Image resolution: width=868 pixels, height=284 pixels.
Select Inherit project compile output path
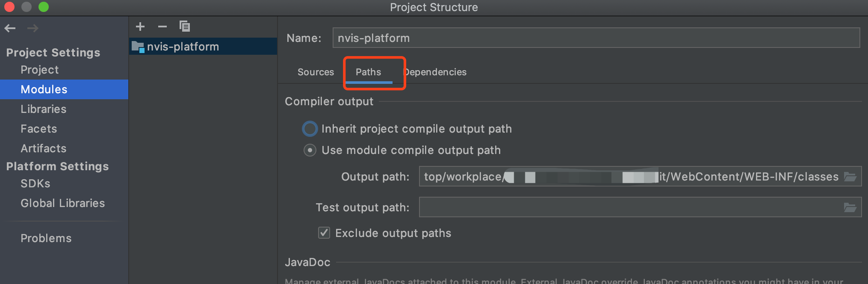tap(310, 129)
